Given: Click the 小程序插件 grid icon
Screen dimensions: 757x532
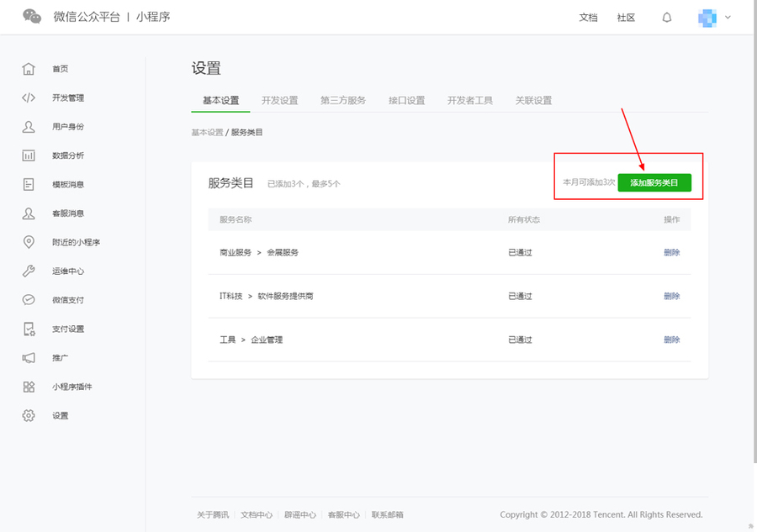Looking at the screenshot, I should [x=29, y=387].
